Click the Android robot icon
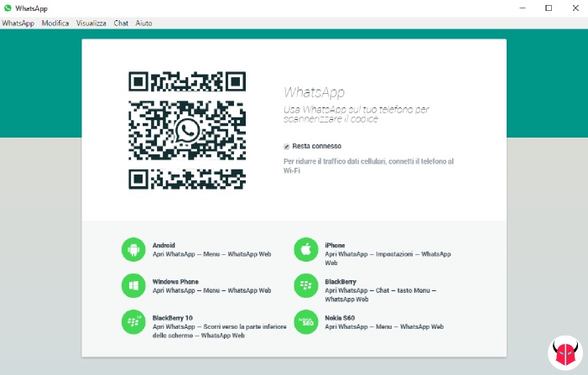 pyautogui.click(x=133, y=249)
